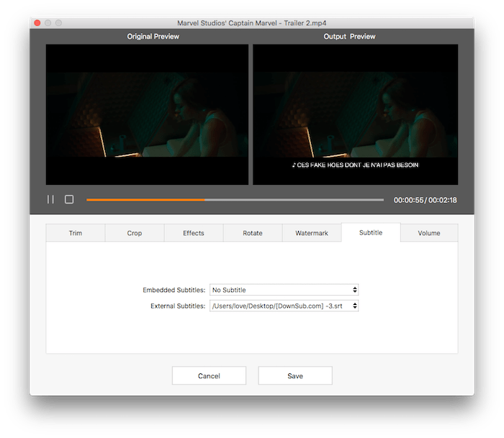Switch to the Crop tab
The height and width of the screenshot is (438, 504).
[x=135, y=233]
